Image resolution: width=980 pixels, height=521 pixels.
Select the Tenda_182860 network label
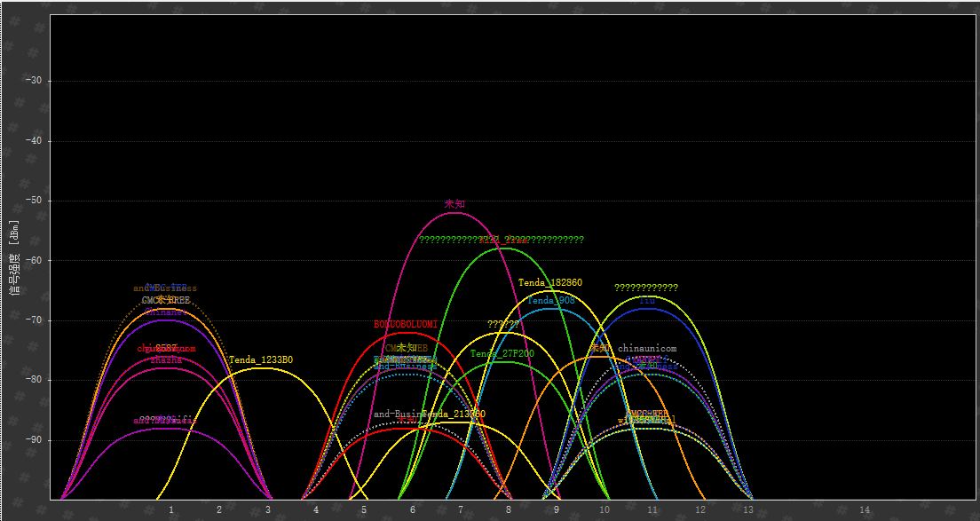coord(550,282)
